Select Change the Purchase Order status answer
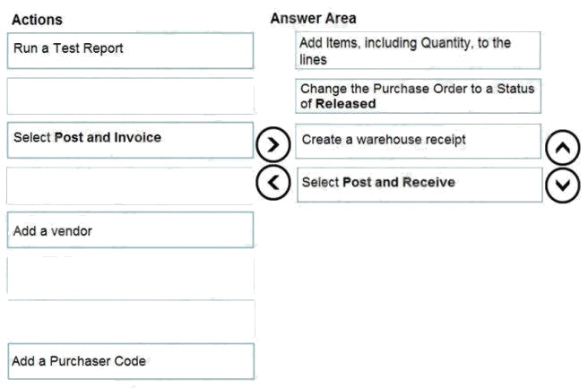This screenshot has height=388, width=588. point(418,96)
